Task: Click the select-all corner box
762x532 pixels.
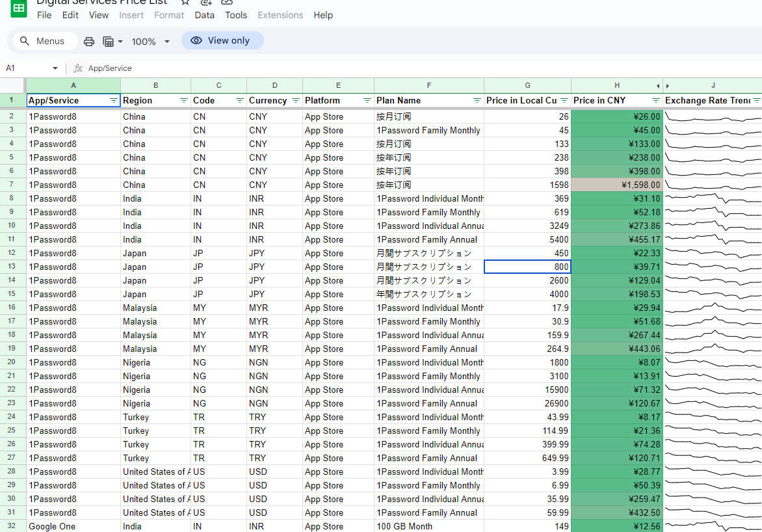Action: click(12, 85)
